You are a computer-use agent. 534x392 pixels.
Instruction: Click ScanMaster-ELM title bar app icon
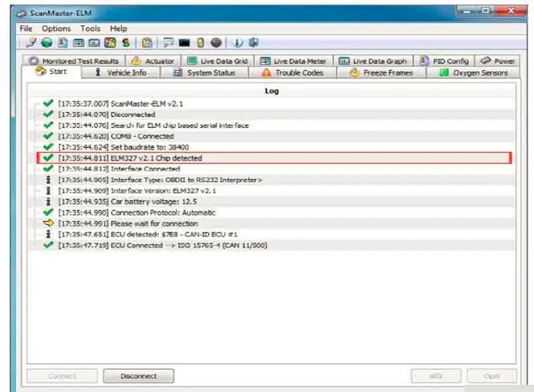[x=21, y=13]
